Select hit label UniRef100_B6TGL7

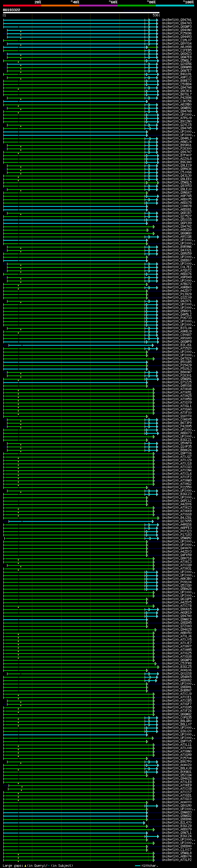[x=176, y=94]
